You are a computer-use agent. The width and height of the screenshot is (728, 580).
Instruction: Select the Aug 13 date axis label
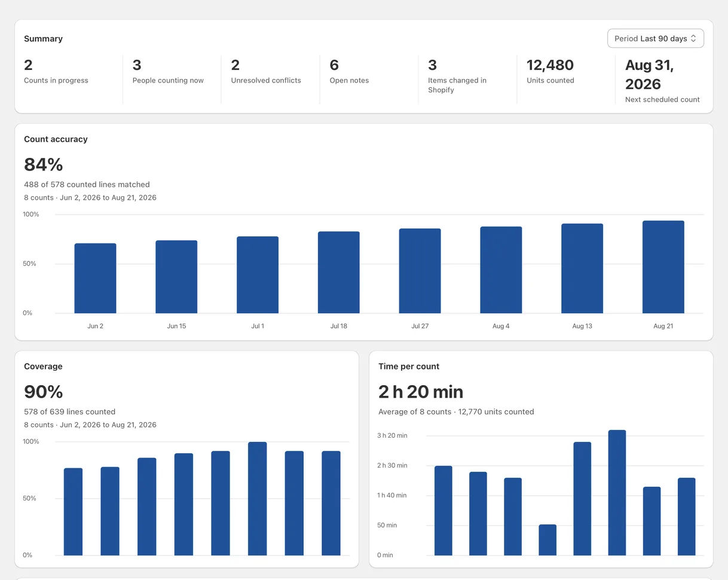click(582, 326)
